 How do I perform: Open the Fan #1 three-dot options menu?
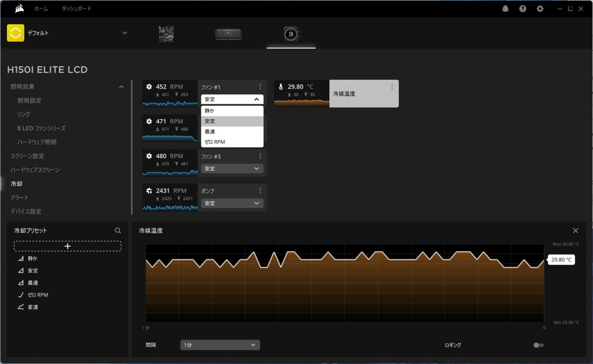pos(260,86)
